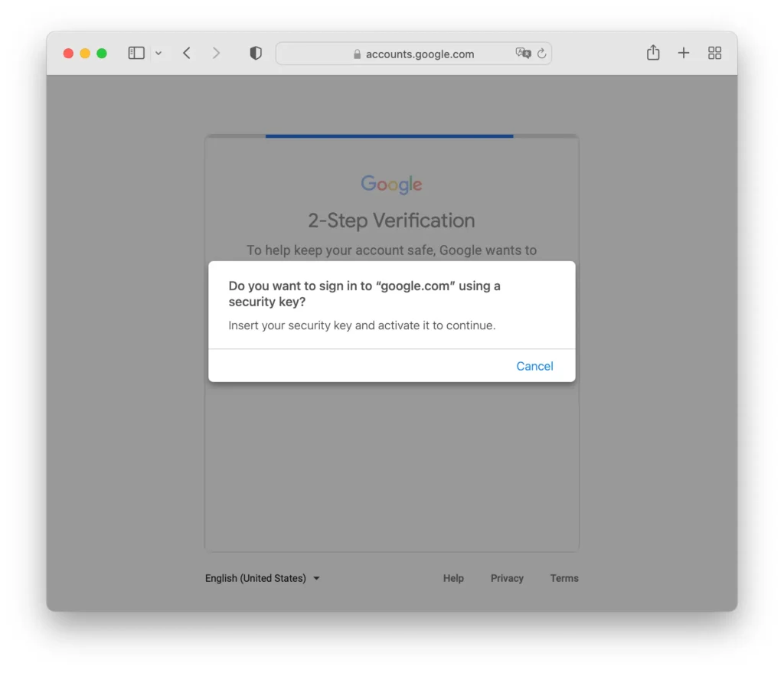Click the green fullscreen window button

pyautogui.click(x=102, y=54)
